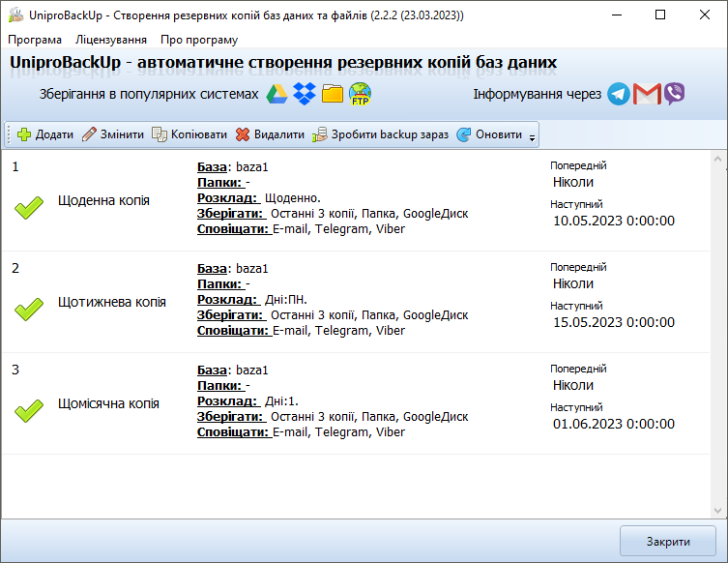Click Ніколи under Попередній in task 1

(573, 182)
